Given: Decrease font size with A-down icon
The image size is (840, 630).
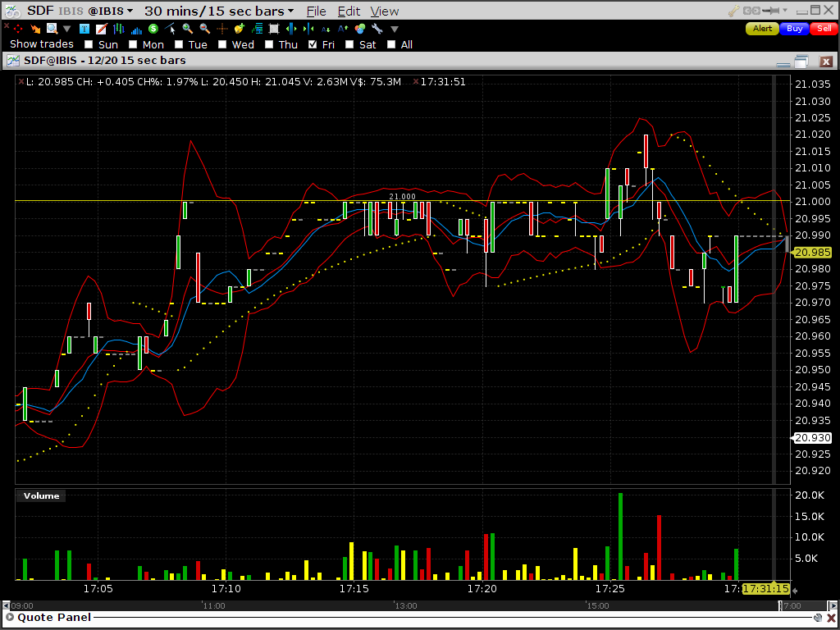Looking at the screenshot, I should click(x=326, y=30).
